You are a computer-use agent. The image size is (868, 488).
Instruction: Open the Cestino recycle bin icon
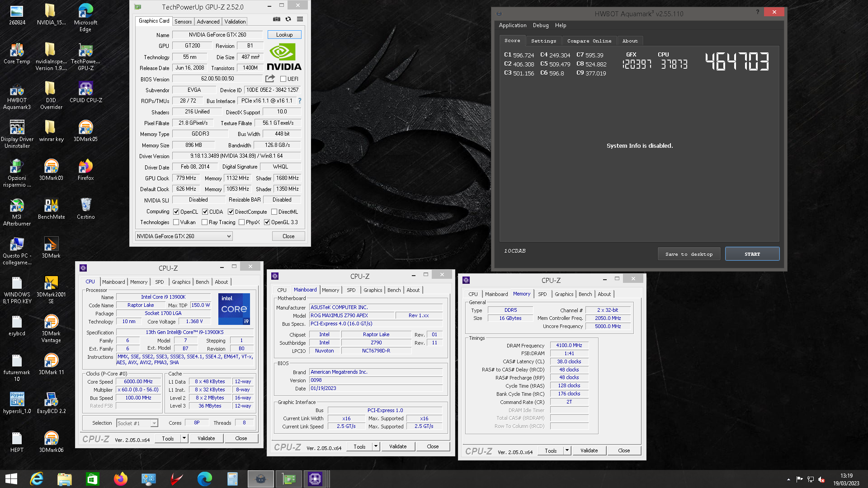pos(85,209)
